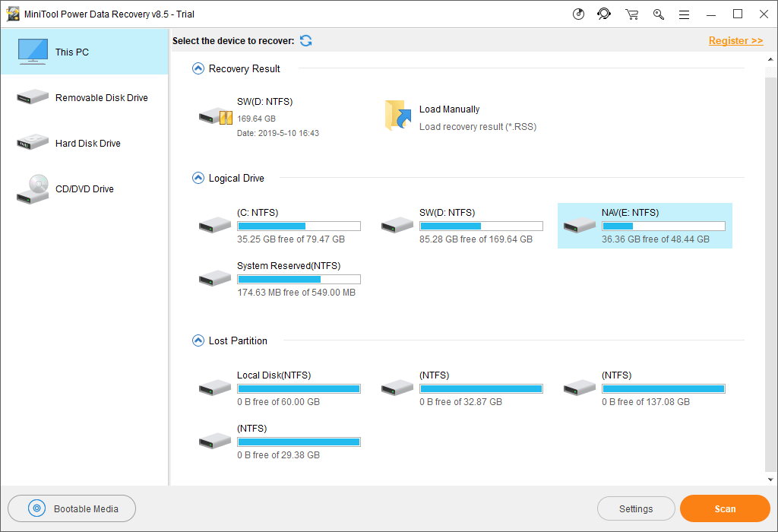Open the Settings button
The height and width of the screenshot is (532, 778).
636,508
